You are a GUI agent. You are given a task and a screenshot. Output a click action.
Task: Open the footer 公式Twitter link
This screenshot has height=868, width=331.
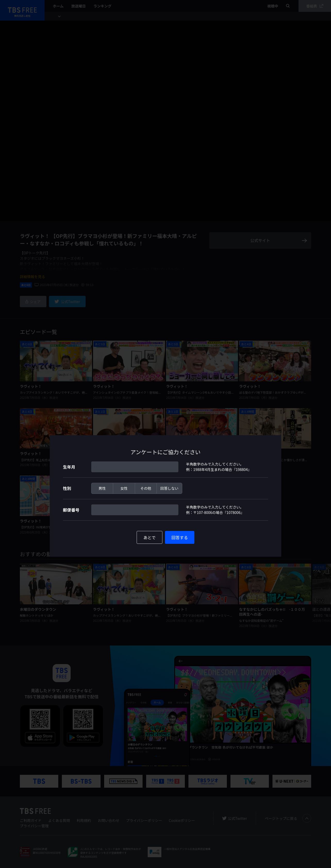[235, 818]
